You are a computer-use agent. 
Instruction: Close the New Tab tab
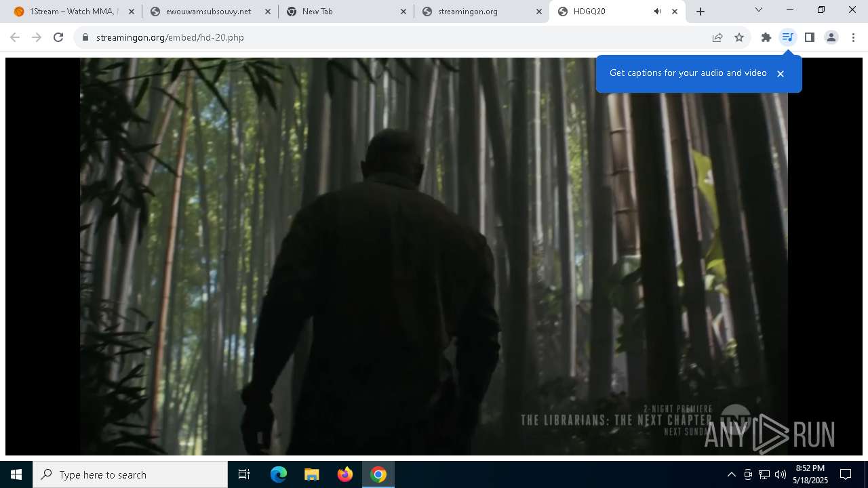(x=403, y=12)
